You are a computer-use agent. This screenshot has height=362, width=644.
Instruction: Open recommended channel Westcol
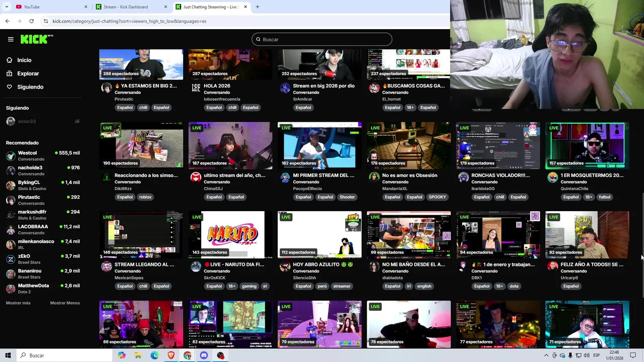click(x=43, y=155)
